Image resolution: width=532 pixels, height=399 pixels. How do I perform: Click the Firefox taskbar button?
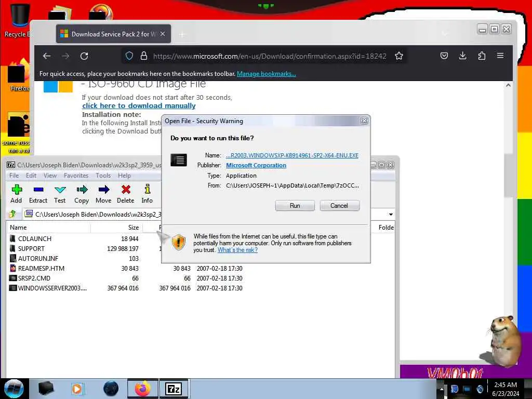point(142,389)
